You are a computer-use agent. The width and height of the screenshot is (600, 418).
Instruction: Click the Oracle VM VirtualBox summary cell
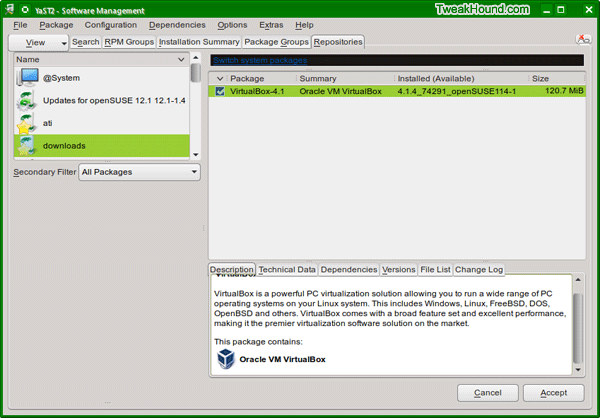(x=341, y=91)
